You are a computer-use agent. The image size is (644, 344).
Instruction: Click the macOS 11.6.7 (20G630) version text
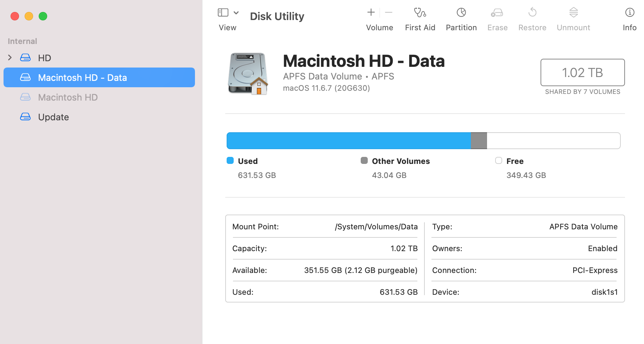(x=327, y=88)
